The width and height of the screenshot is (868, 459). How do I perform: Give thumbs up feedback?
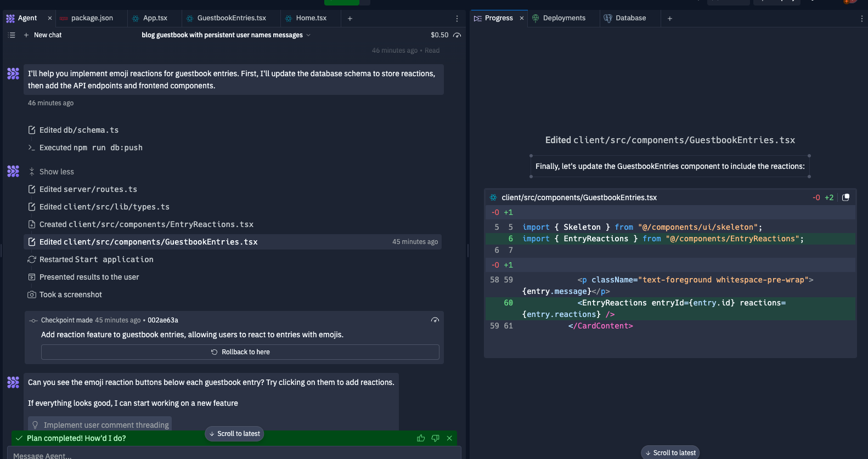[x=421, y=438]
